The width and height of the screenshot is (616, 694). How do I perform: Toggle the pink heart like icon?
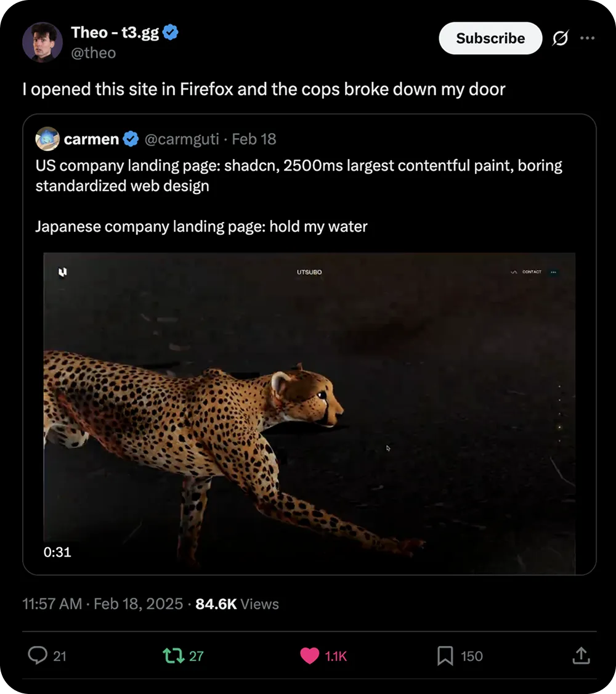pos(309,656)
